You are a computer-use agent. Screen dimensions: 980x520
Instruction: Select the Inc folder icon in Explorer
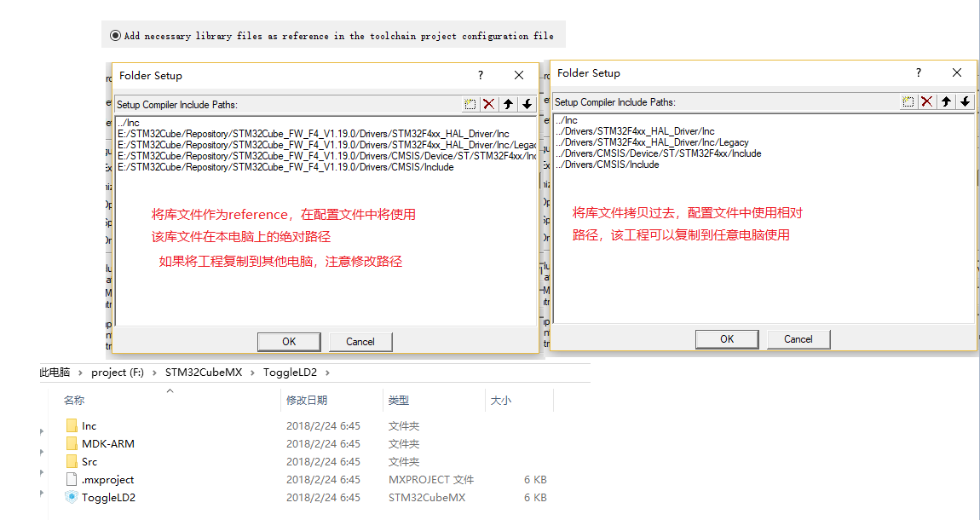click(72, 425)
